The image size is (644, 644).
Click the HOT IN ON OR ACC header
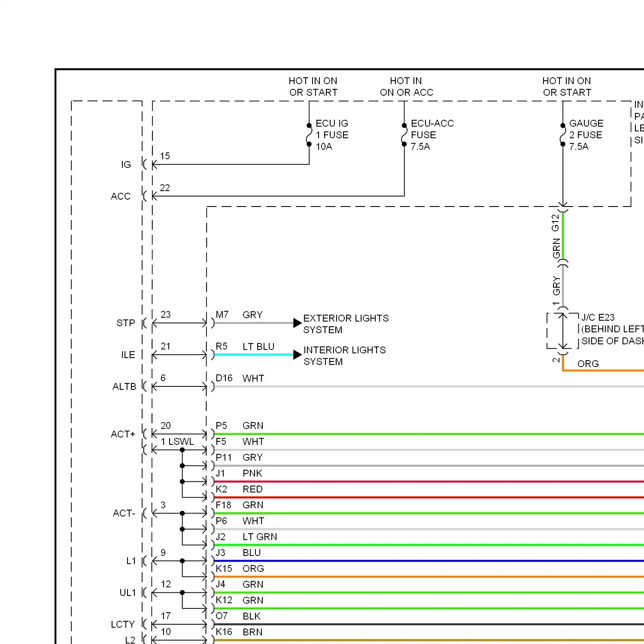click(406, 86)
